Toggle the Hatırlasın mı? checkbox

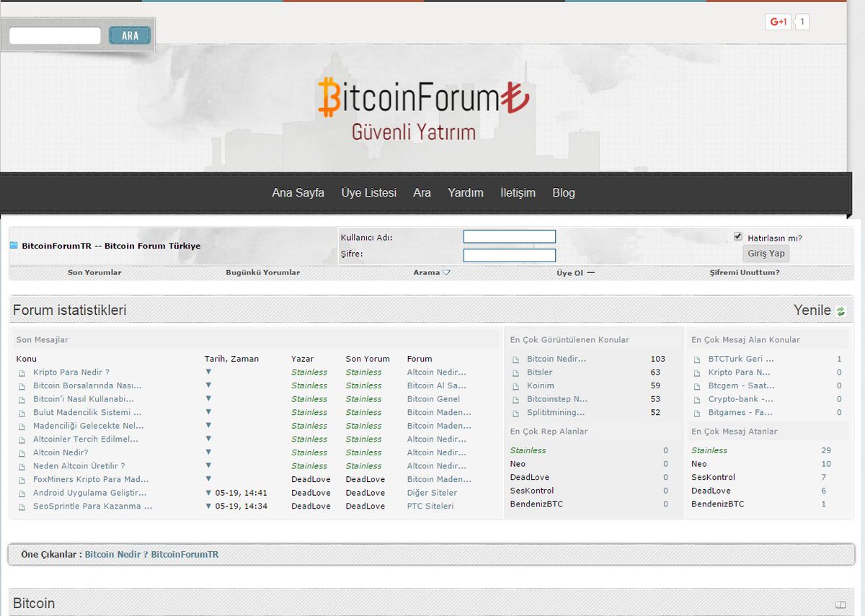click(x=737, y=236)
